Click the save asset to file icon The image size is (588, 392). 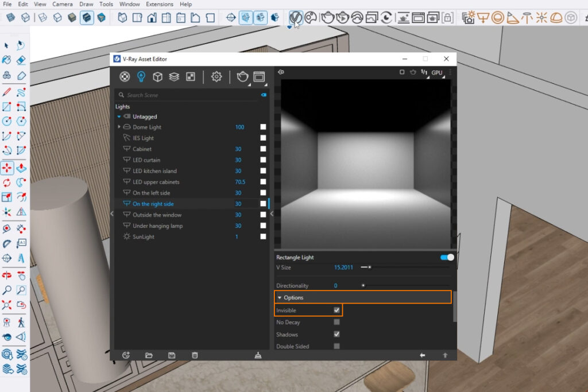click(172, 355)
